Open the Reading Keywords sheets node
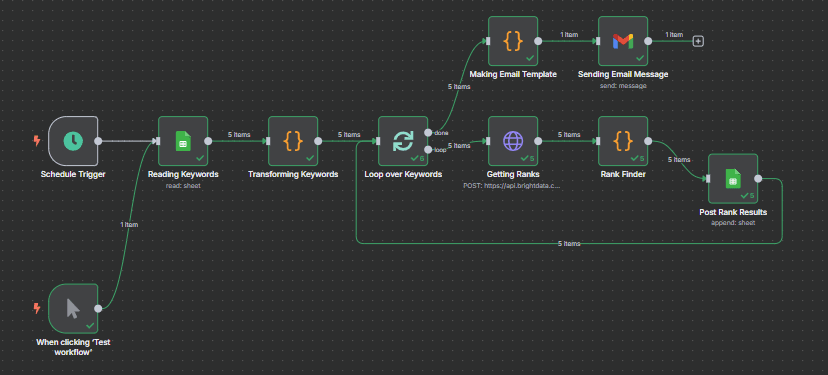Viewport: 828px width, 375px height. click(x=183, y=141)
